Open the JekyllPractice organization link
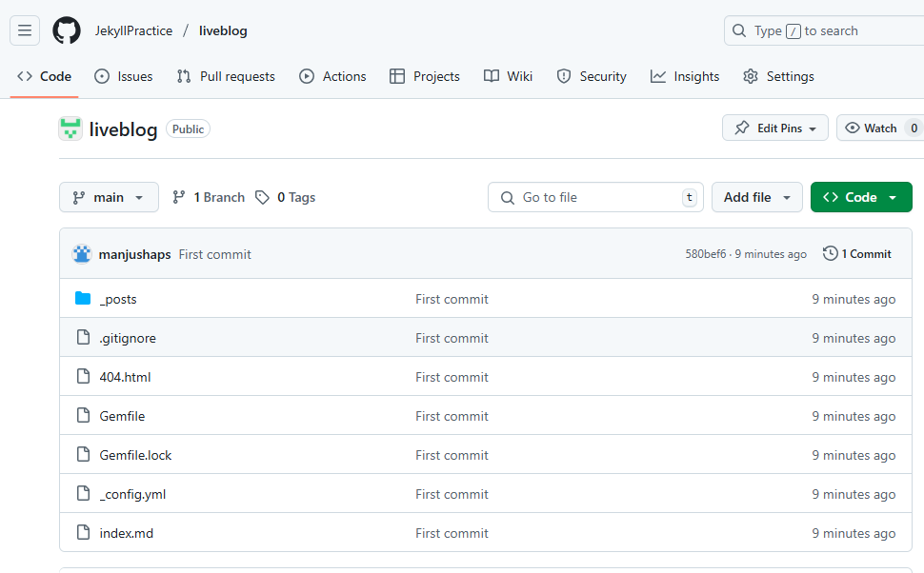The image size is (924, 573). pos(133,30)
